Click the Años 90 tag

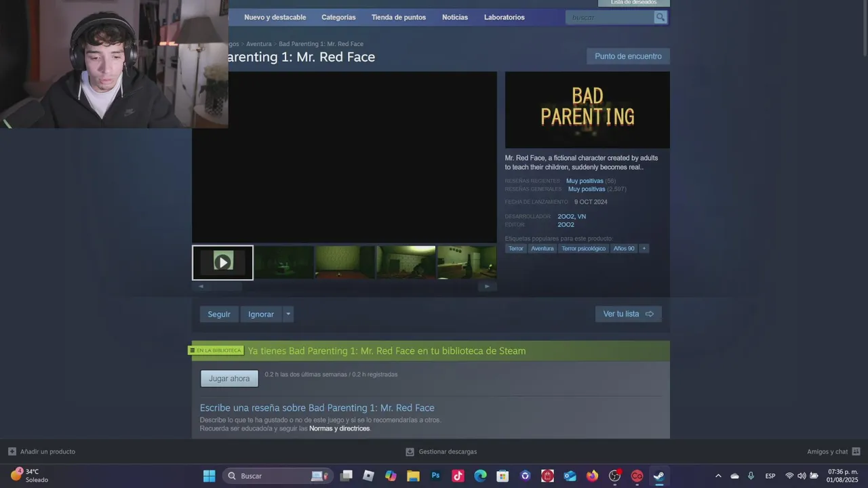pyautogui.click(x=624, y=249)
